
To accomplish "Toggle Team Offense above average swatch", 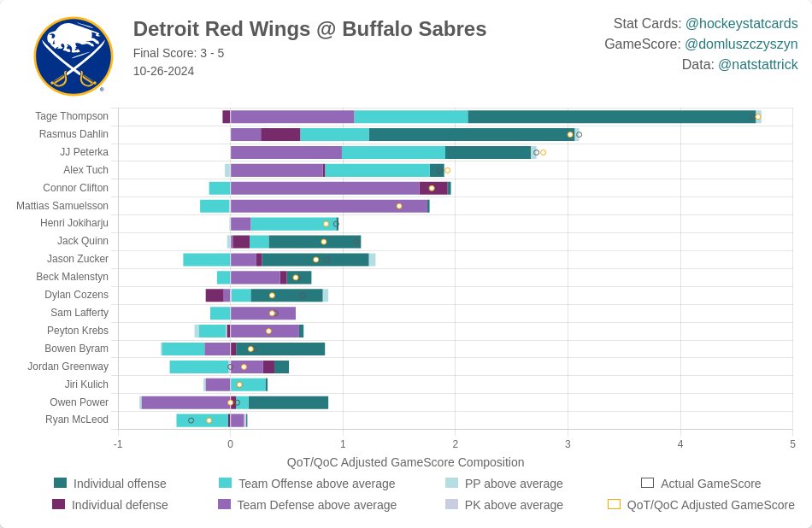I will pos(226,484).
